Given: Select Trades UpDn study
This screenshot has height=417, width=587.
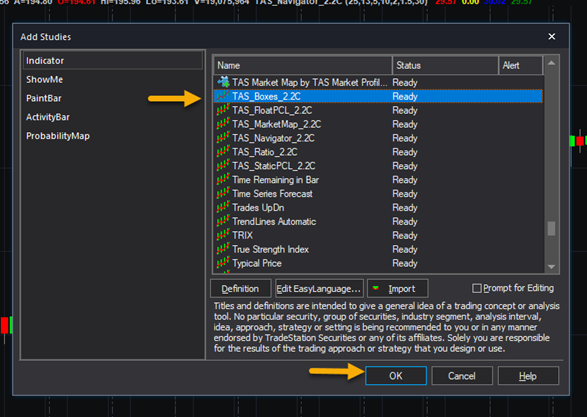Looking at the screenshot, I should click(x=378, y=207).
